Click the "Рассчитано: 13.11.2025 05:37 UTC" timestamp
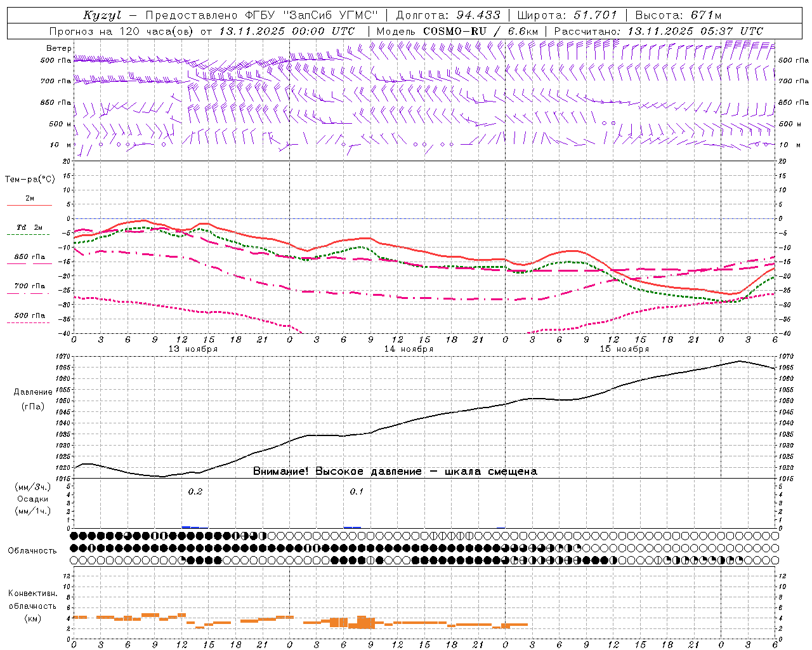The width and height of the screenshot is (812, 650). coord(658,31)
